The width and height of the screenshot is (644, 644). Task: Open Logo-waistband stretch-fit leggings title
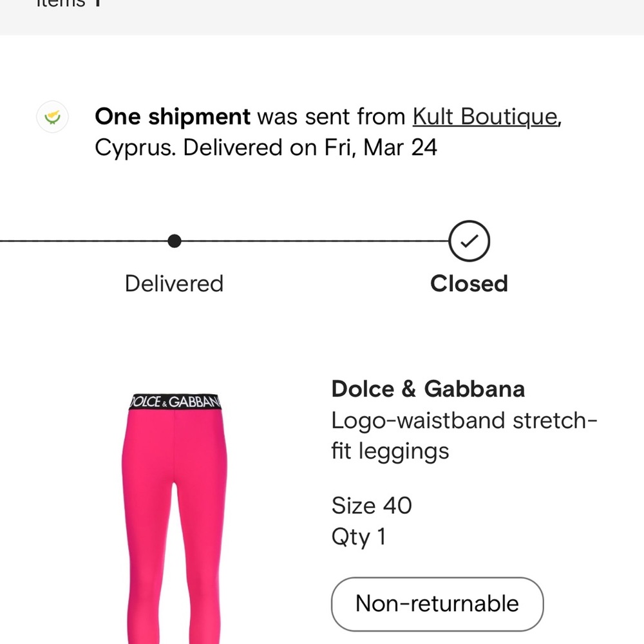coord(464,436)
